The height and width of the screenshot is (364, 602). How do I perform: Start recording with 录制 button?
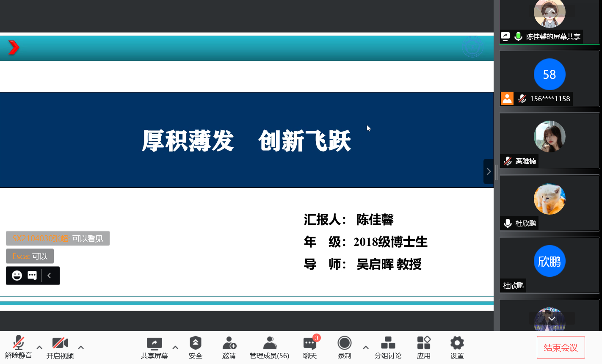(x=344, y=343)
